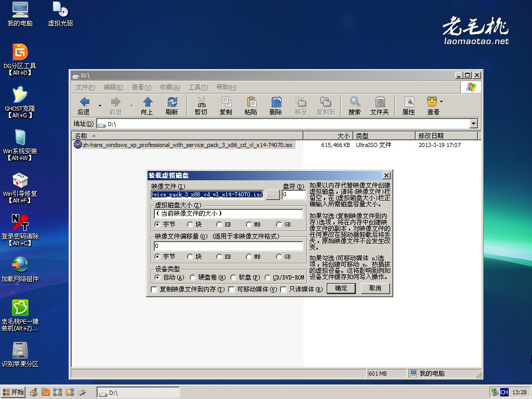Select 字节 radio under 虚拟磁盘大小
Image resolution: width=532 pixels, height=399 pixels.
click(x=157, y=224)
